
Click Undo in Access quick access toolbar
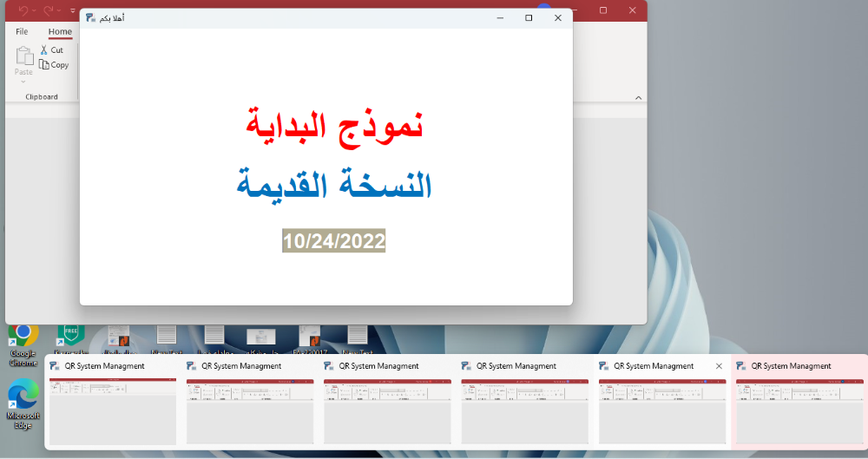tap(23, 10)
